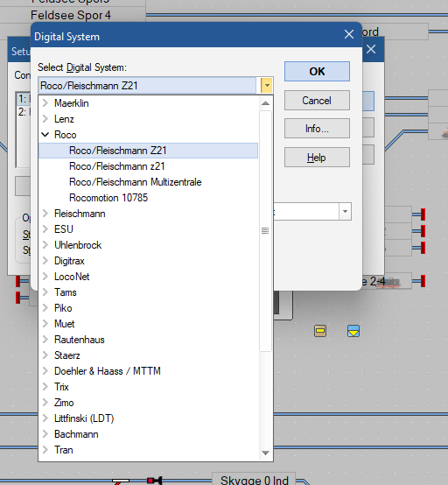The image size is (448, 485).
Task: Expand the Littfinski (LDT) tree node
Action: pos(45,418)
